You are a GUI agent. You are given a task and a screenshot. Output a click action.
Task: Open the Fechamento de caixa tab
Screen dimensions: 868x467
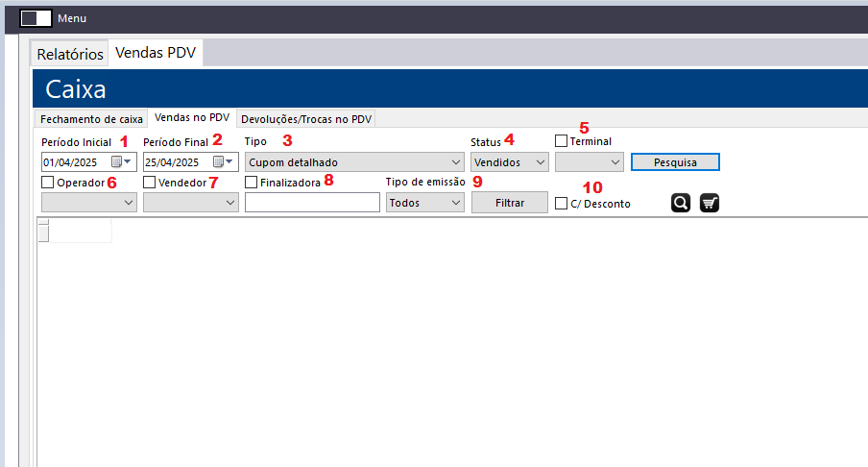pyautogui.click(x=90, y=119)
